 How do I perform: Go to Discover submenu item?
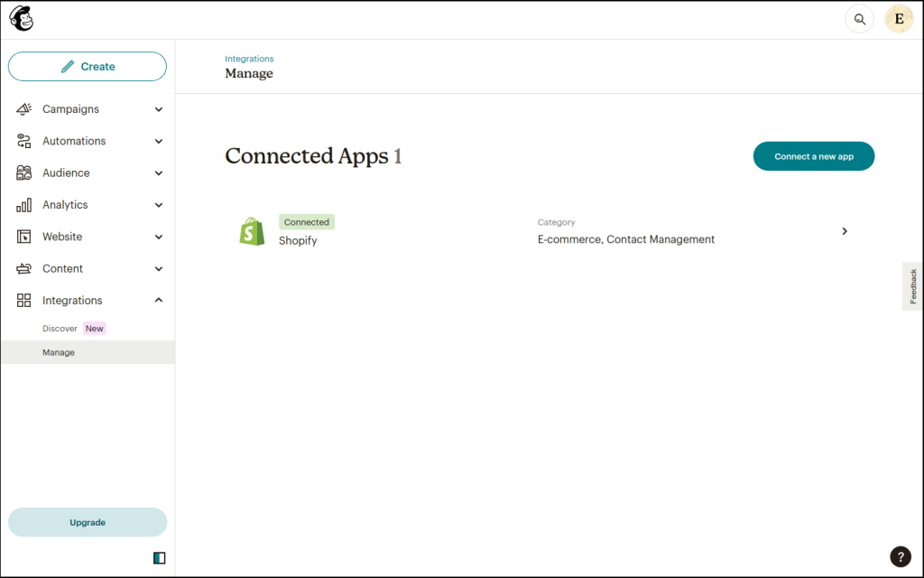pyautogui.click(x=60, y=329)
